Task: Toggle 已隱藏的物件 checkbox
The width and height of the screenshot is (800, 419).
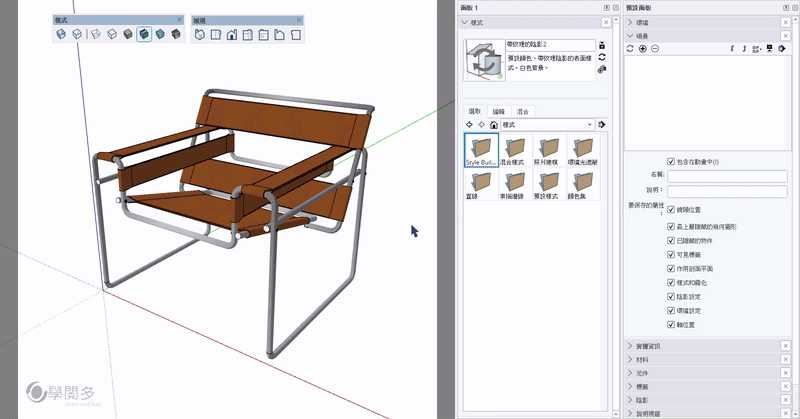Action: [671, 240]
